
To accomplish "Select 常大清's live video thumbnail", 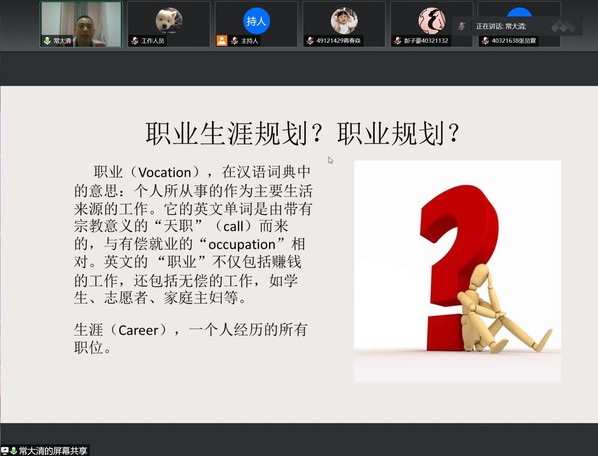I will 81,24.
